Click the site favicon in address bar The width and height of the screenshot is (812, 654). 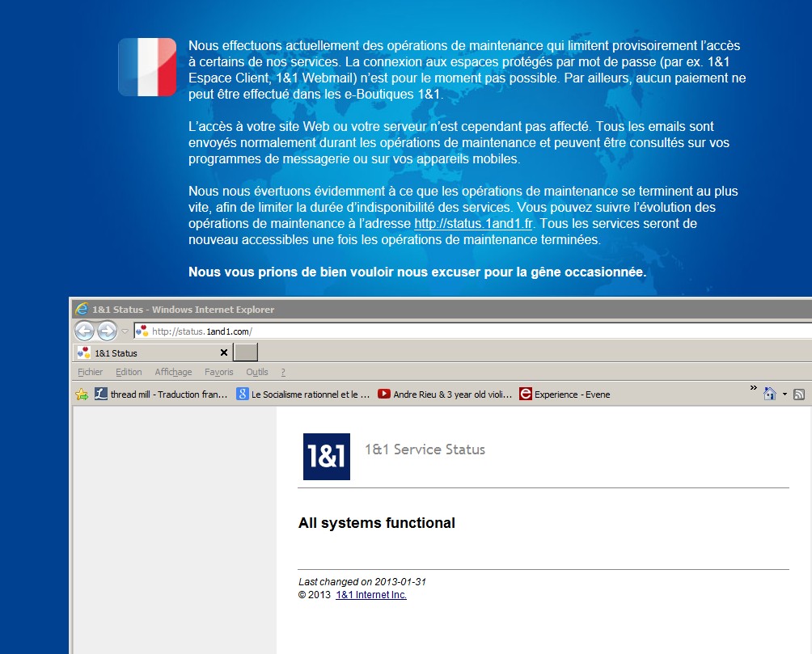[x=142, y=331]
